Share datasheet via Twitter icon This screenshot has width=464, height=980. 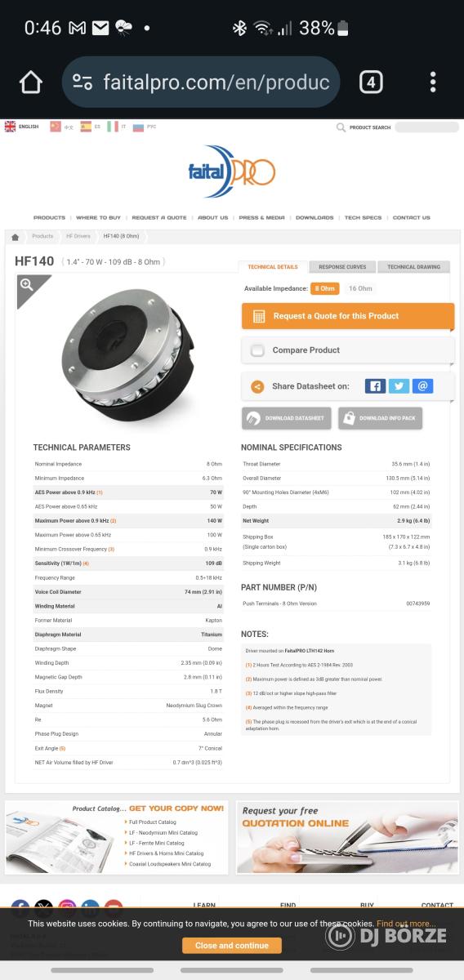pos(399,386)
